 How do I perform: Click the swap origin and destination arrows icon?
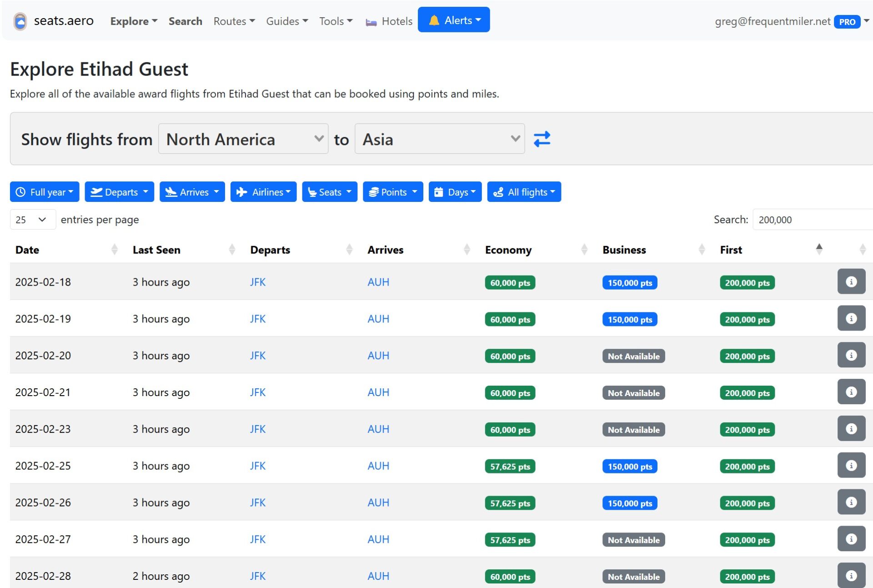[542, 139]
